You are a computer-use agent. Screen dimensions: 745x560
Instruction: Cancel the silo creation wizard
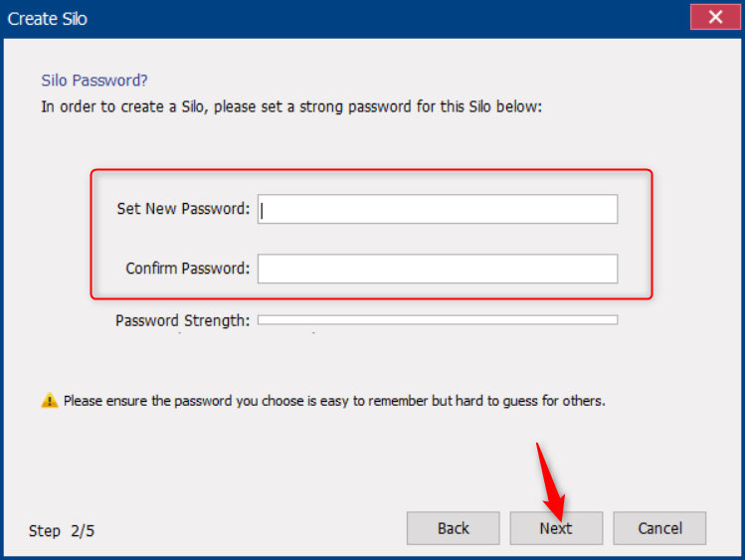[659, 528]
